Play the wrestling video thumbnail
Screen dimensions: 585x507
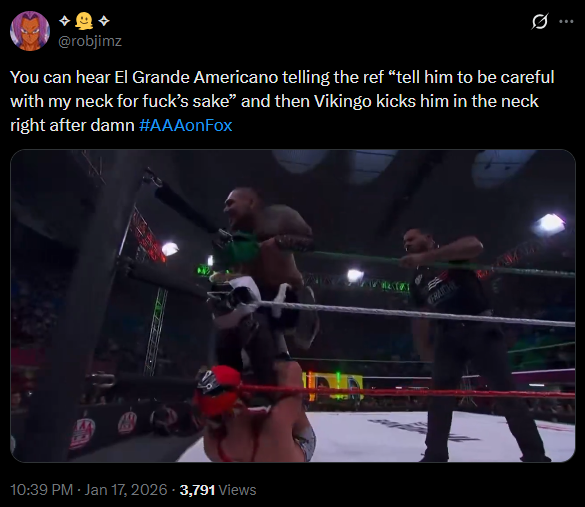(293, 306)
